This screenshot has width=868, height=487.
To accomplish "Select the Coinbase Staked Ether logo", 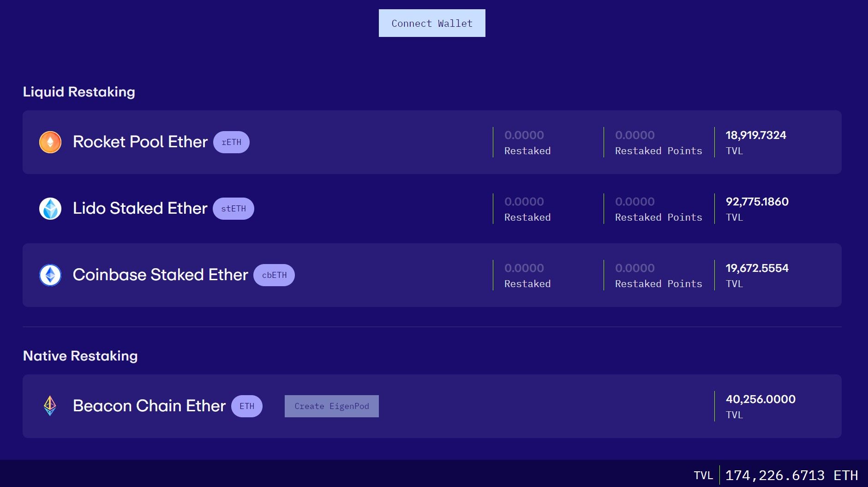I will coord(50,275).
